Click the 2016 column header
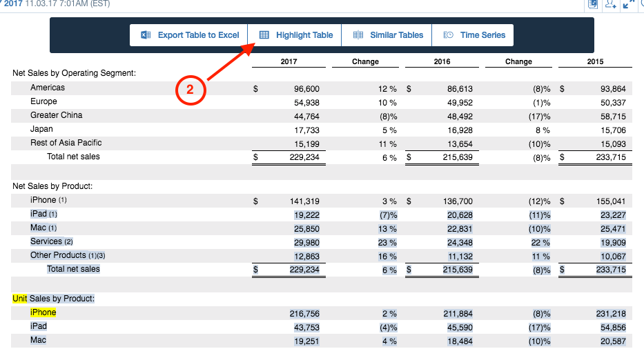 pyautogui.click(x=442, y=61)
